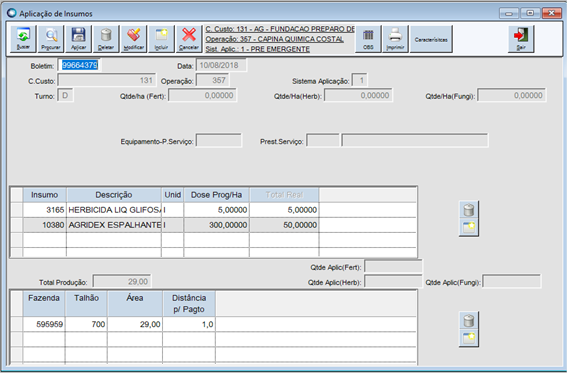Save with the Aplicar floppy icon
This screenshot has height=373, width=567.
click(x=78, y=39)
